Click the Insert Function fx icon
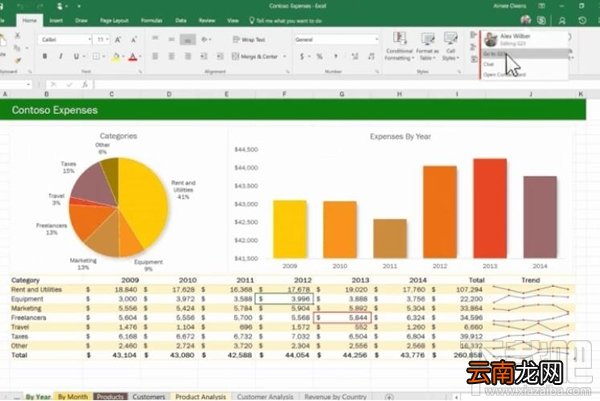This screenshot has height=401, width=600. (x=85, y=85)
